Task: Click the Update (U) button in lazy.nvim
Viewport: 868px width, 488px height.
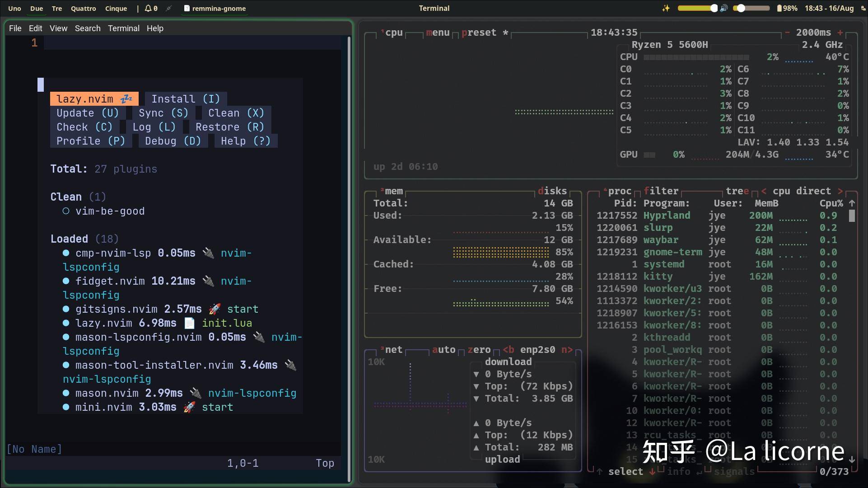Action: pyautogui.click(x=88, y=113)
